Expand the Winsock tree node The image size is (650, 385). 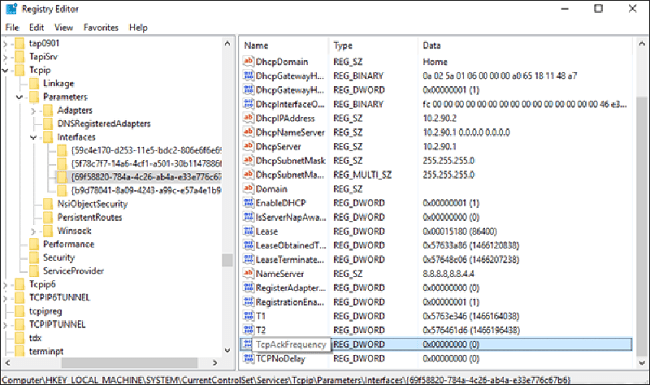(33, 231)
